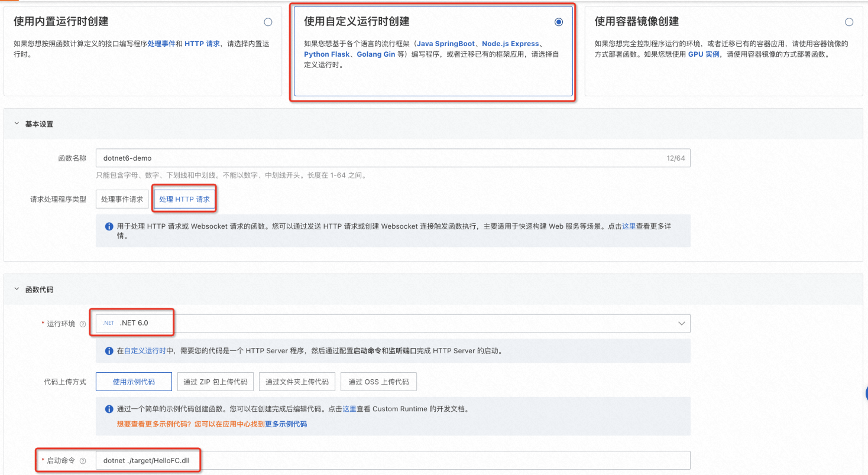Click the help icon next to 运行环境
This screenshot has width=868, height=475.
(x=83, y=324)
